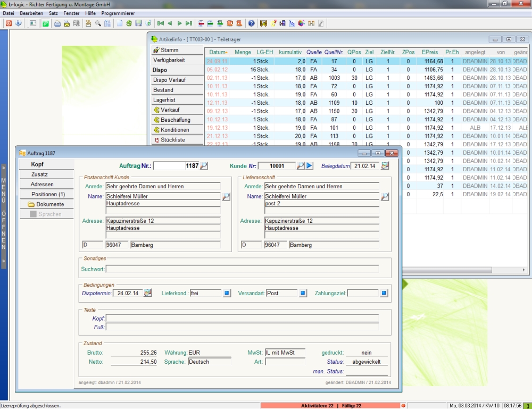Open the Versandart selection button
This screenshot has width=532, height=409.
pos(303,293)
